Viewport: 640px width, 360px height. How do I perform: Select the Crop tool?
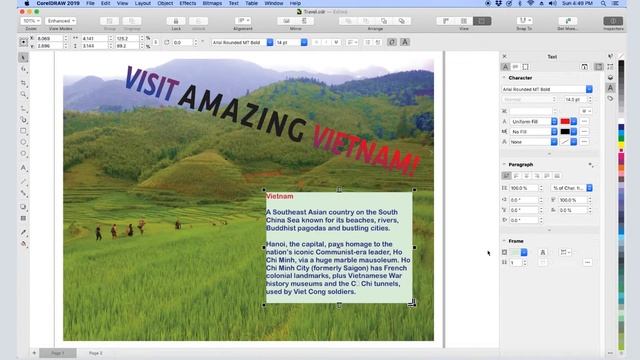(x=23, y=83)
